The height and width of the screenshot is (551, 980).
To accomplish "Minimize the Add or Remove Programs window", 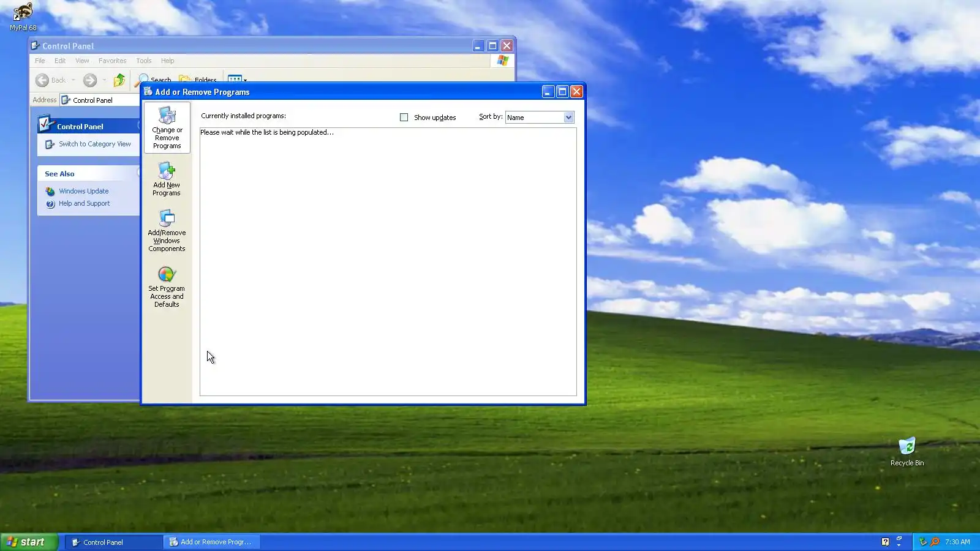I will (548, 91).
